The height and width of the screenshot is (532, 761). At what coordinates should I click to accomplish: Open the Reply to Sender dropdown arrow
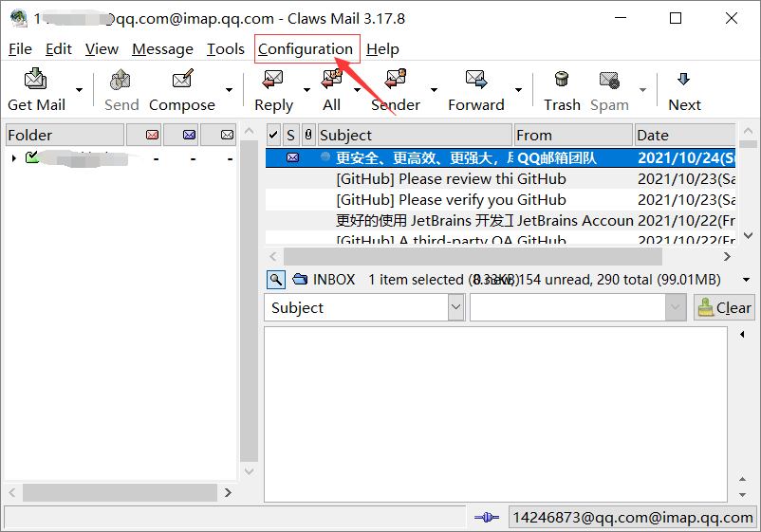click(434, 90)
